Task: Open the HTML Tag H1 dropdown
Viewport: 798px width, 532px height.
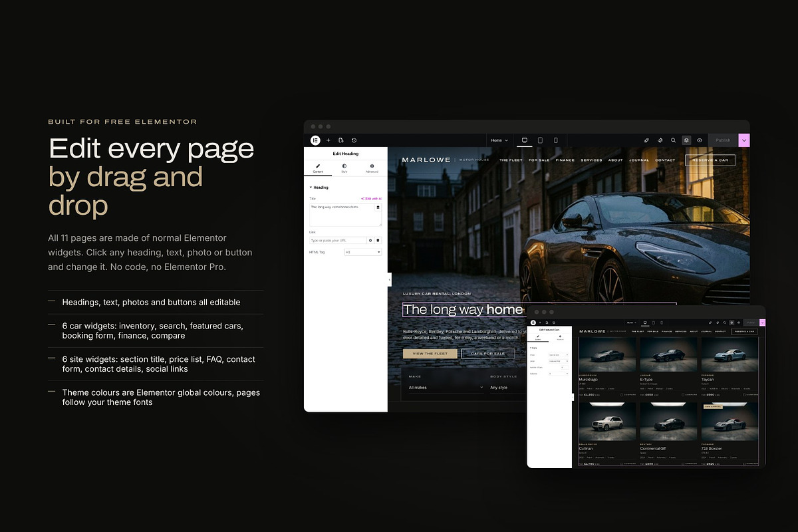Action: click(362, 252)
